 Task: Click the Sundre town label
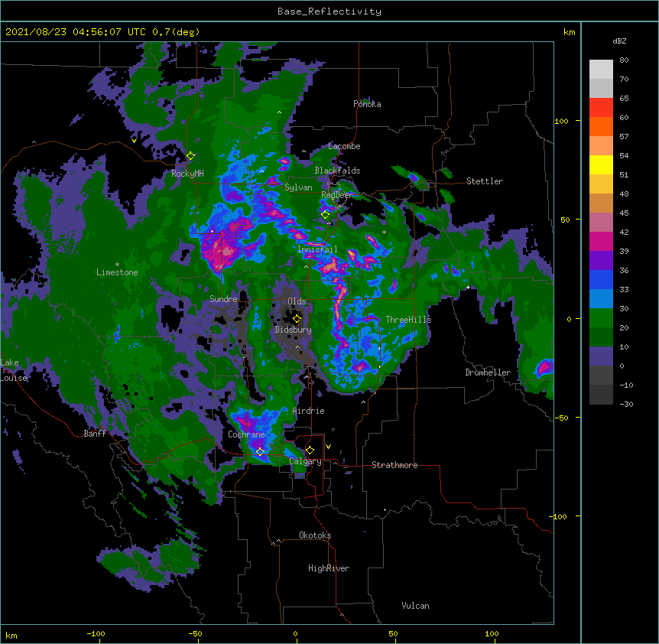[x=223, y=299]
